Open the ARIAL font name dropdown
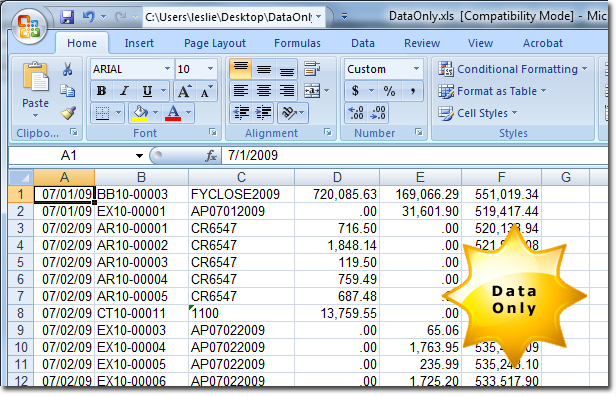Image resolution: width=616 pixels, height=396 pixels. 168,69
